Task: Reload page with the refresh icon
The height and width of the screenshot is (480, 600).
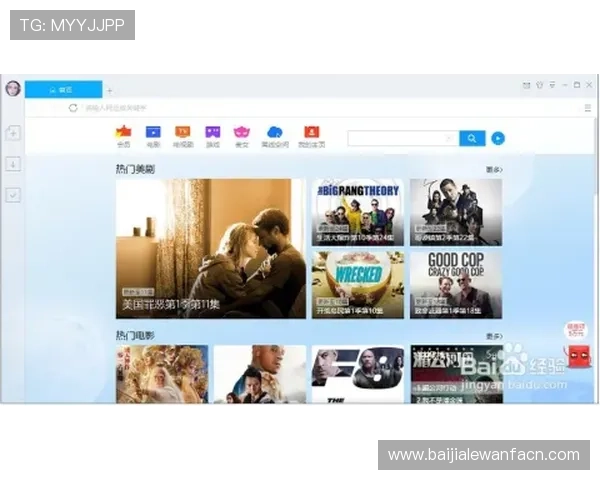Action: (x=73, y=107)
